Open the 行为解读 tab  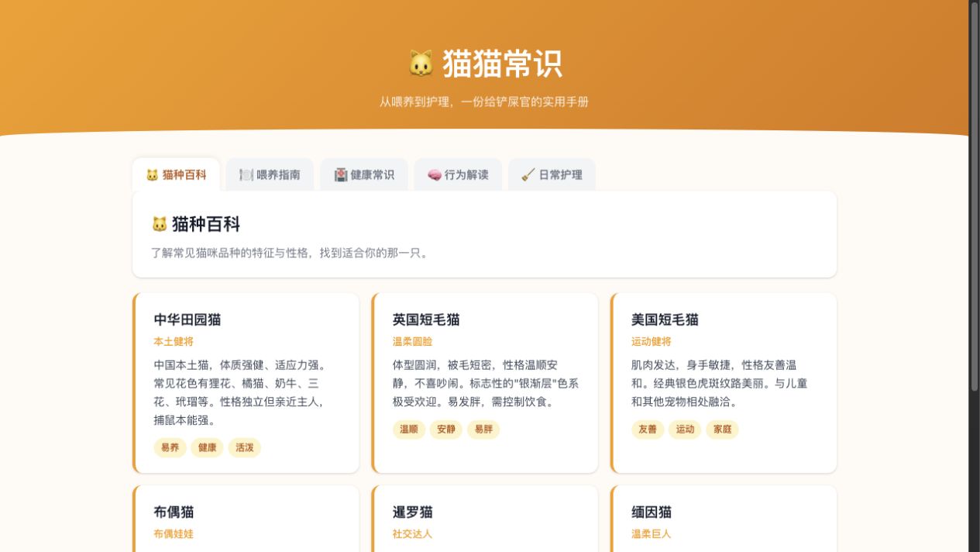coord(458,174)
